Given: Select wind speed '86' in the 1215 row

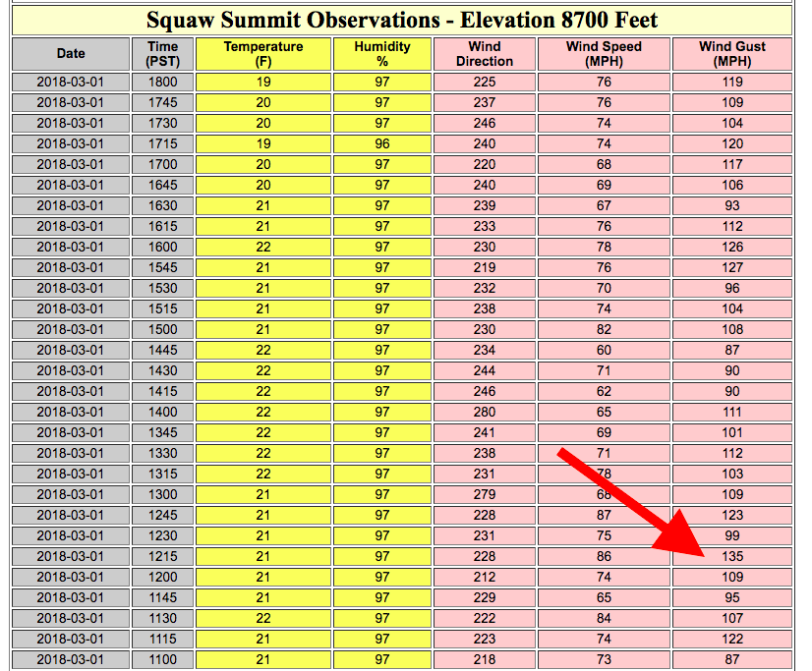Looking at the screenshot, I should (604, 557).
